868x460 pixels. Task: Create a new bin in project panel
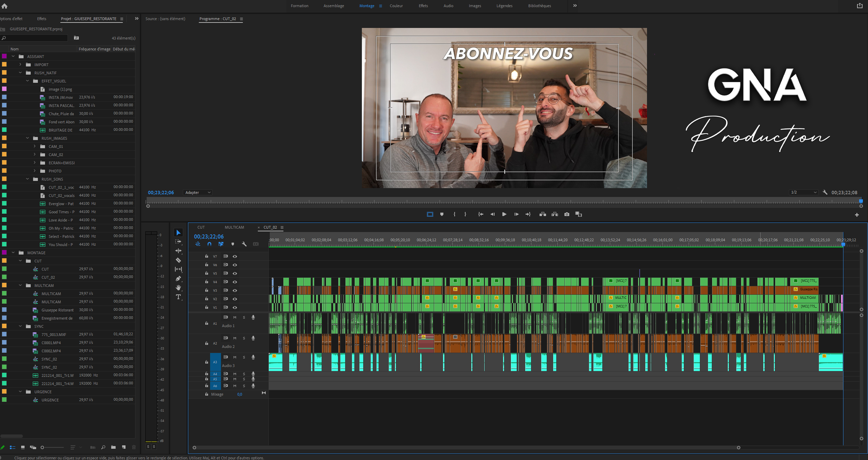(113, 447)
